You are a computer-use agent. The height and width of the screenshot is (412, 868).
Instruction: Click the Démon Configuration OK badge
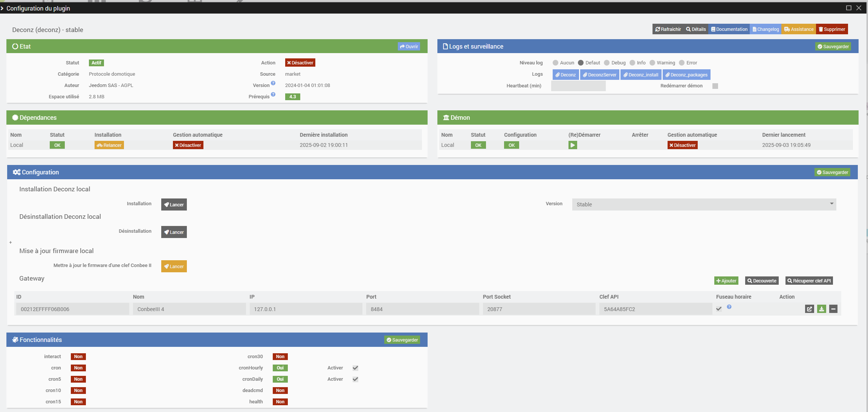(x=512, y=145)
